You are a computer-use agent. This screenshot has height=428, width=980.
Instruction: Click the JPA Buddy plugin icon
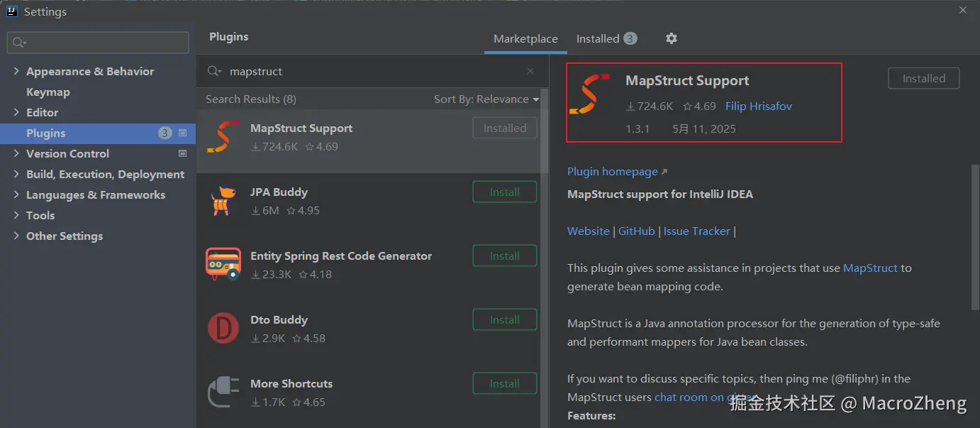point(222,201)
